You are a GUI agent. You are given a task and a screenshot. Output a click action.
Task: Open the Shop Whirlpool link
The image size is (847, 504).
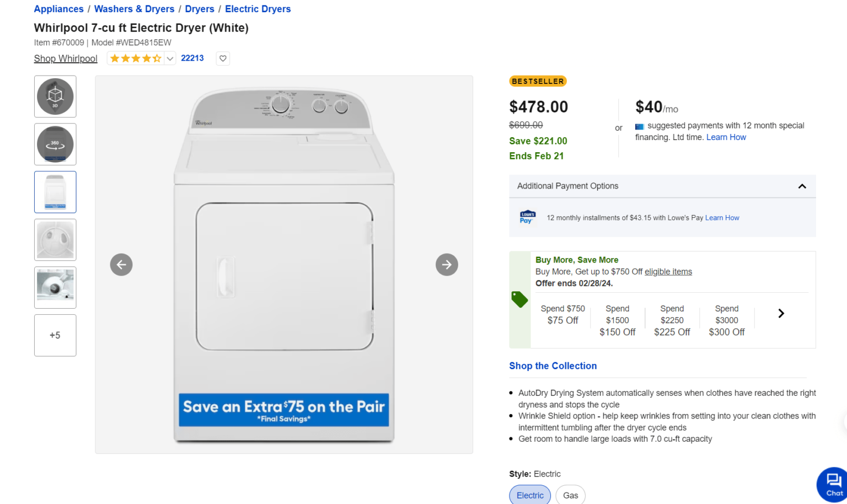point(66,58)
